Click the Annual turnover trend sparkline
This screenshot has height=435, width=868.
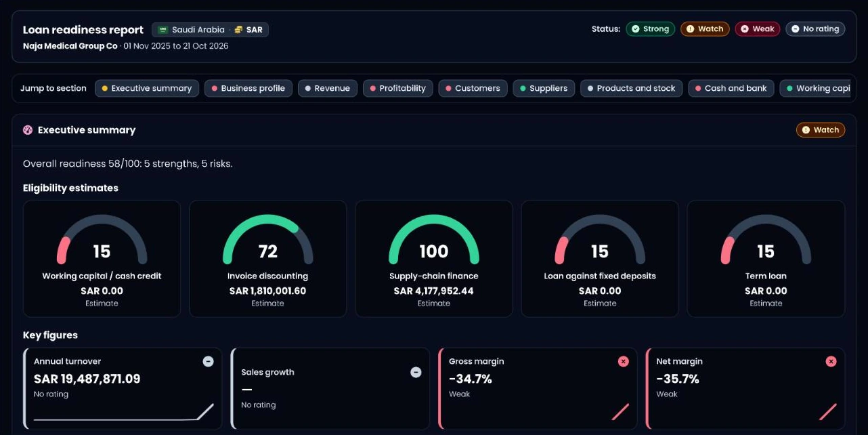(123, 413)
